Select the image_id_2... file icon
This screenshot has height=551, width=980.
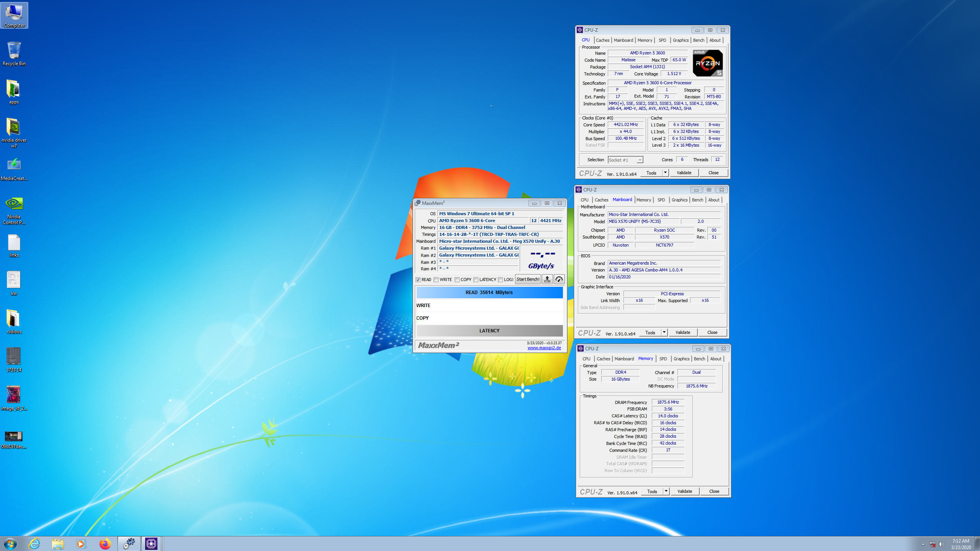(14, 398)
